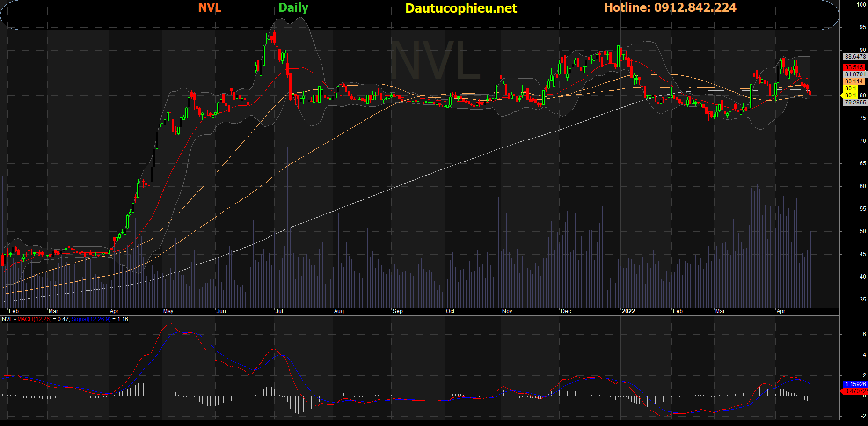Image resolution: width=868 pixels, height=426 pixels.
Task: Click the red 83.545 price tag
Action: pos(854,67)
